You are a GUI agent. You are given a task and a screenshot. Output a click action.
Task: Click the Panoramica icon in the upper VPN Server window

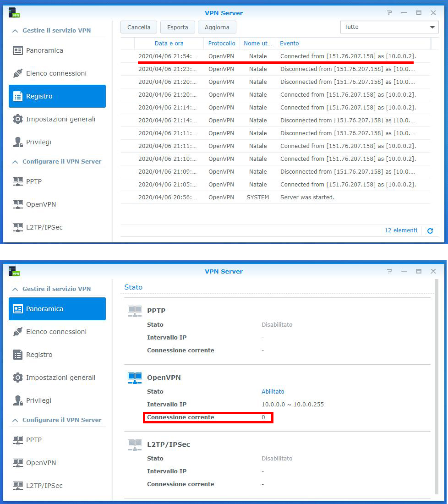pos(18,50)
